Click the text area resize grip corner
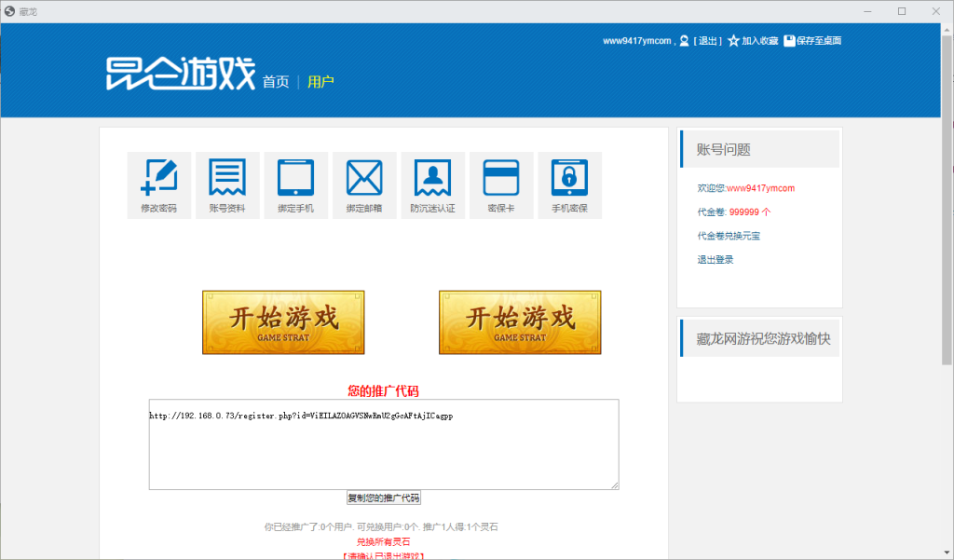Image resolution: width=954 pixels, height=560 pixels. [615, 485]
